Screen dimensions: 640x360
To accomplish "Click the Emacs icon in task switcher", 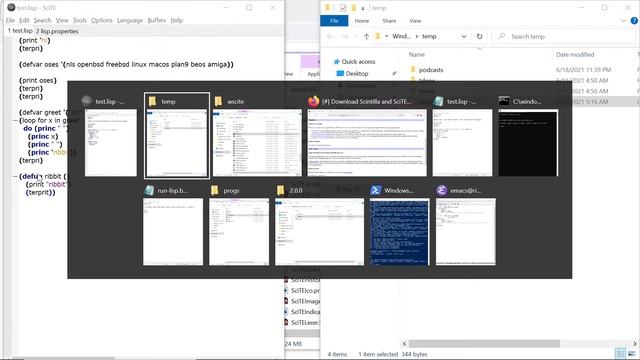I will click(x=442, y=190).
